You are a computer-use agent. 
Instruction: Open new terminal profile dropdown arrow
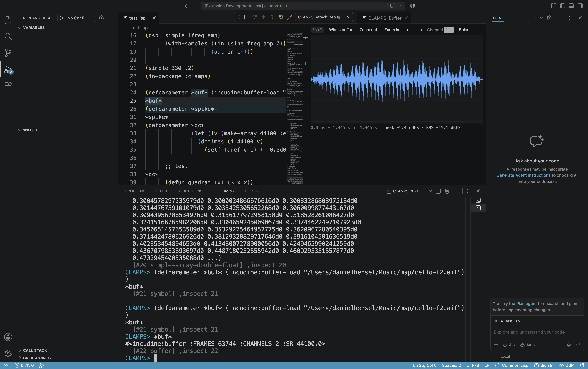(x=431, y=191)
